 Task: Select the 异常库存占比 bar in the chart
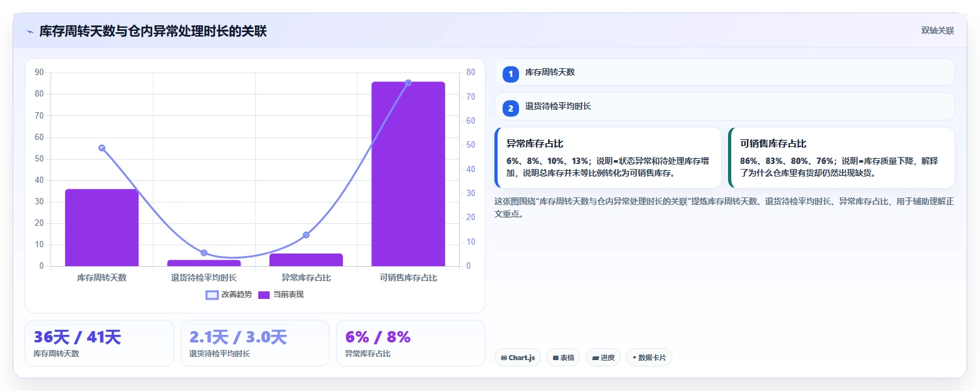(x=306, y=260)
